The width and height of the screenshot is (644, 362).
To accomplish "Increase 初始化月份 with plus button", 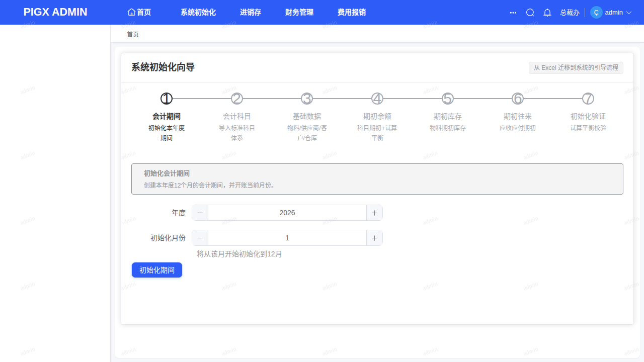I will 374,238.
